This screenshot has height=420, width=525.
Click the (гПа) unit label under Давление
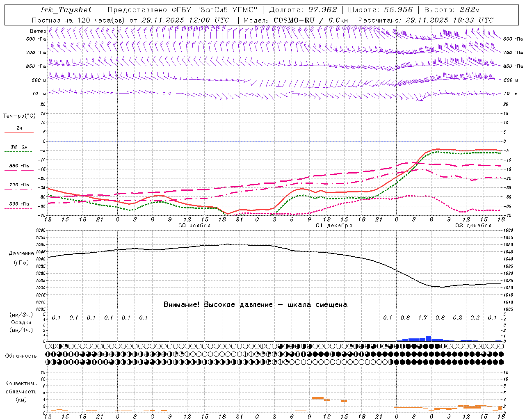pos(21,263)
